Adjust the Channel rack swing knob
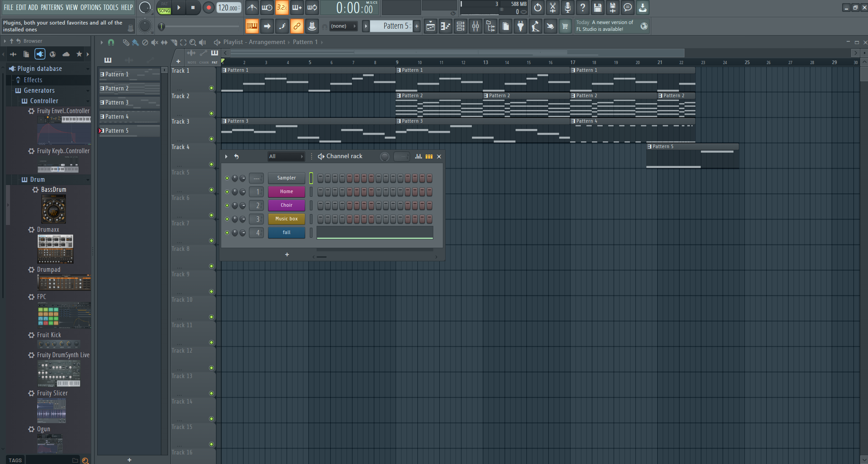868x464 pixels. (x=385, y=156)
